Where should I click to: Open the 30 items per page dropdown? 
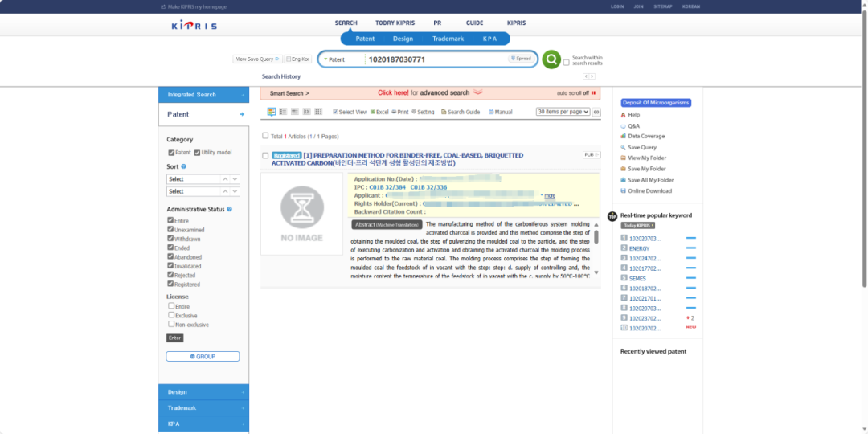point(563,111)
